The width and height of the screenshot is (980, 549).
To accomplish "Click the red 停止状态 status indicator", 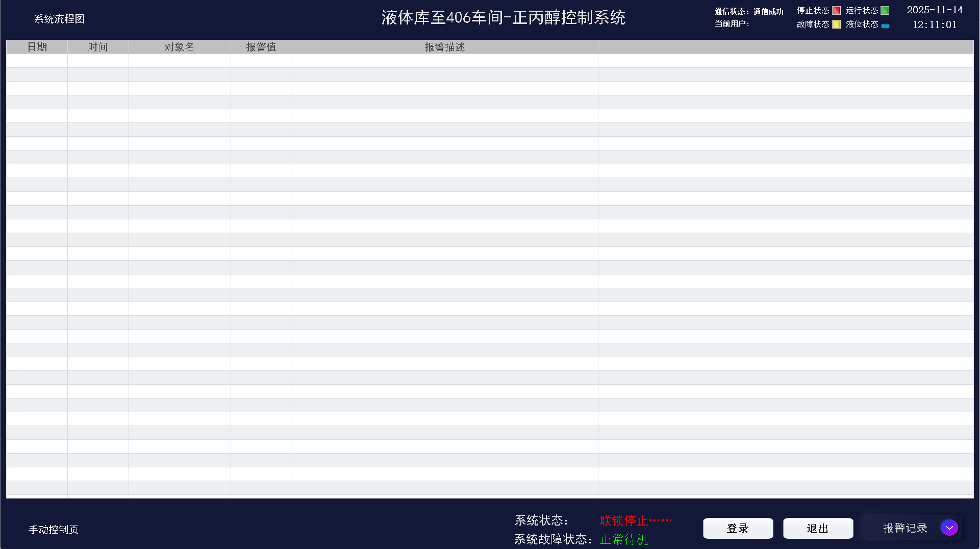I will coord(837,10).
